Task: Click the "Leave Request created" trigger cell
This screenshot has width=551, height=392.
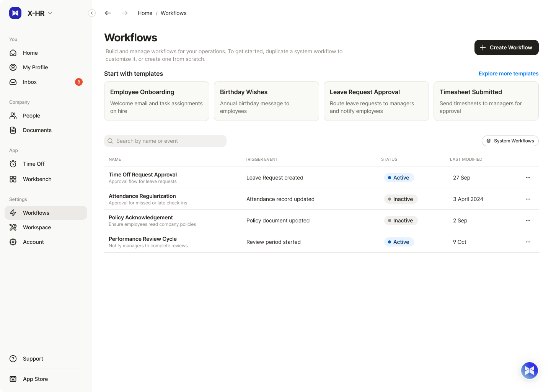Action: tap(275, 178)
